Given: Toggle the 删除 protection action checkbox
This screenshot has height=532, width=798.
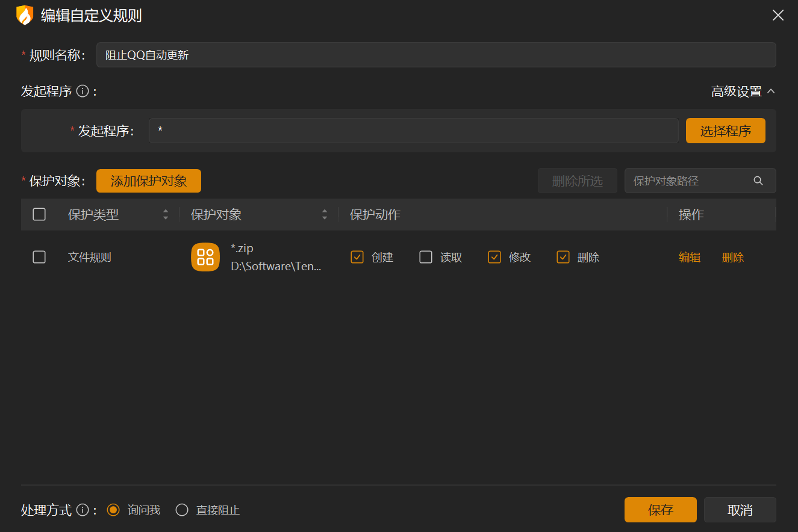Looking at the screenshot, I should click(563, 258).
